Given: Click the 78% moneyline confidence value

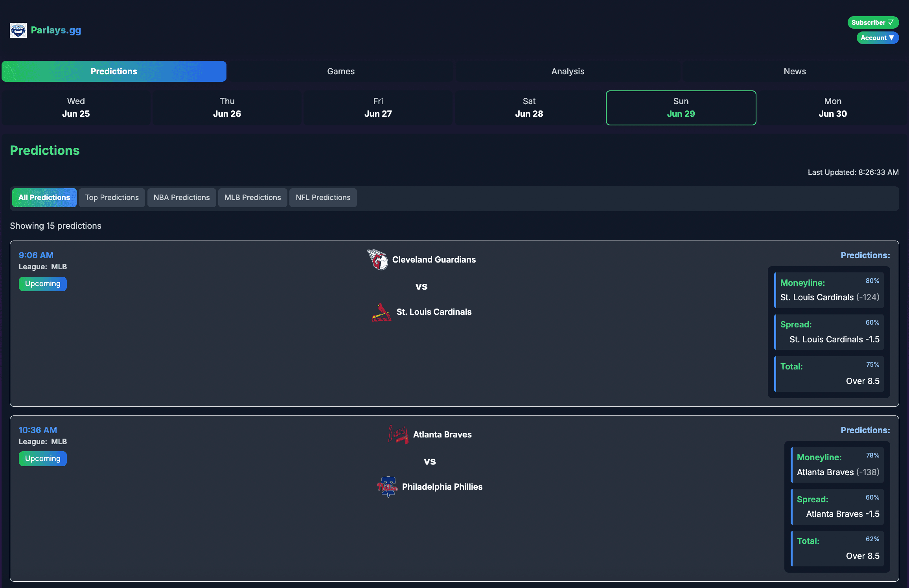Looking at the screenshot, I should tap(873, 455).
